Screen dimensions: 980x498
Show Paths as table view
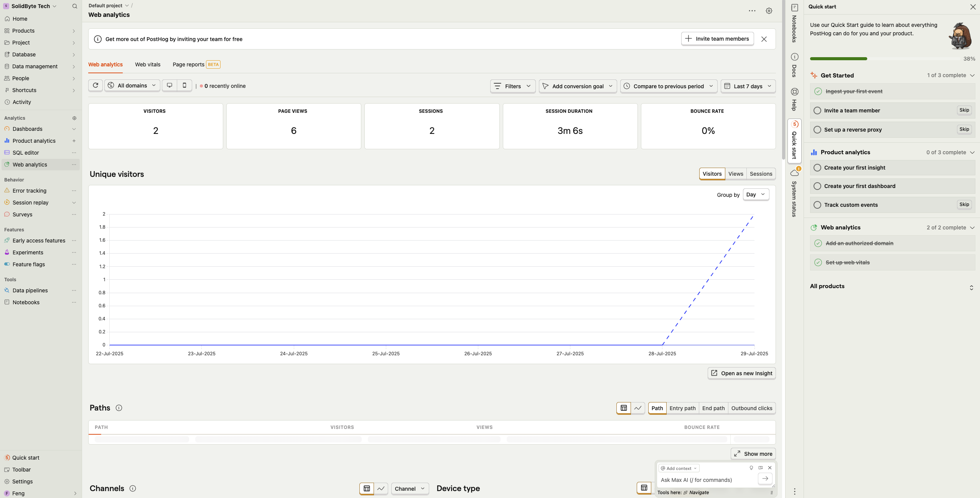coord(624,408)
